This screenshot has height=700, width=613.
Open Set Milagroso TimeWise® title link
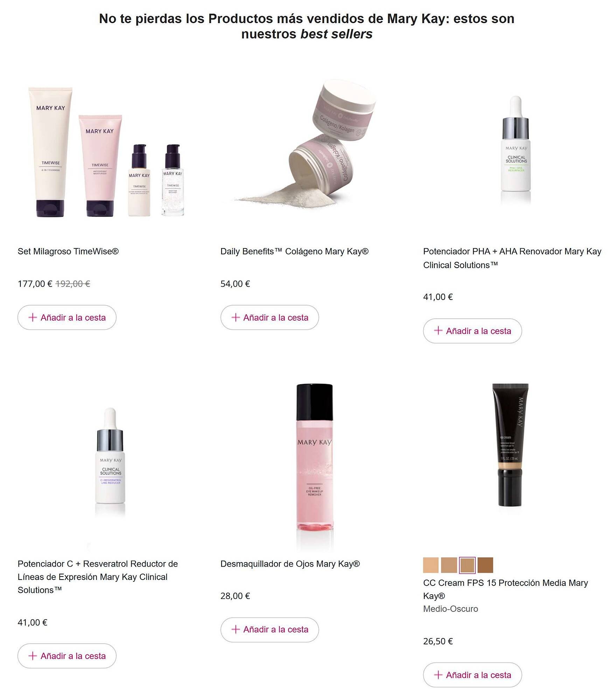point(68,251)
